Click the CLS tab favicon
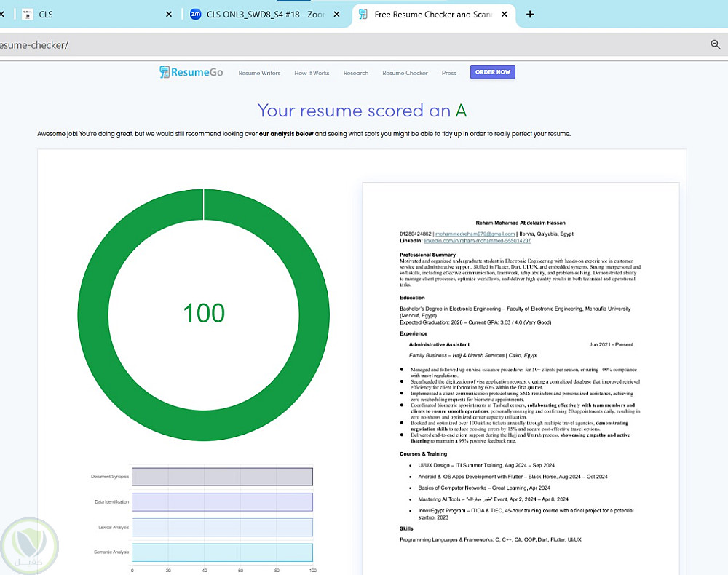Viewport: 728px width, 575px height. pyautogui.click(x=28, y=15)
